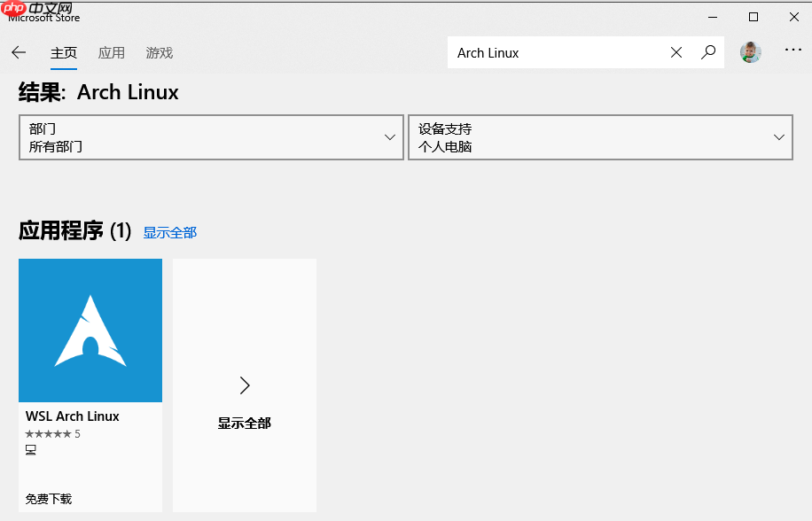Open the search magnifier icon
This screenshot has width=812, height=521.
pyautogui.click(x=708, y=52)
